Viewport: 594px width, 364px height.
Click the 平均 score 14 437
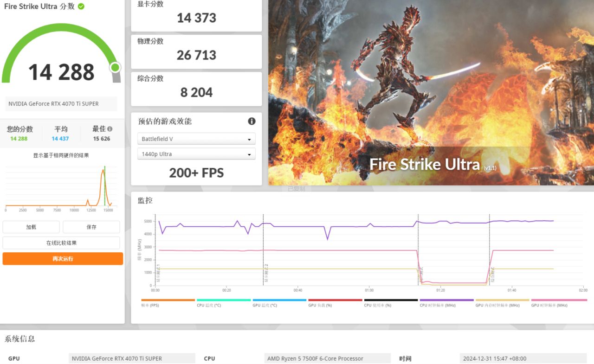(60, 139)
